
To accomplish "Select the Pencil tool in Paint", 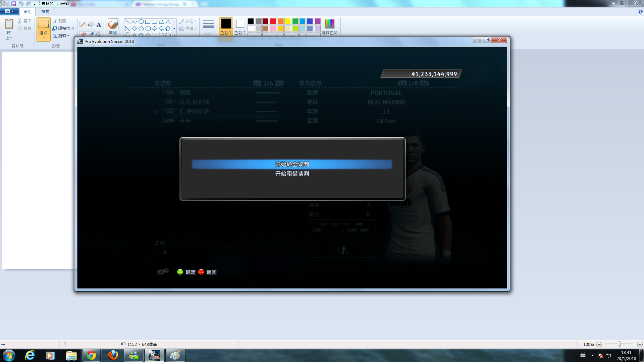I will point(83,25).
